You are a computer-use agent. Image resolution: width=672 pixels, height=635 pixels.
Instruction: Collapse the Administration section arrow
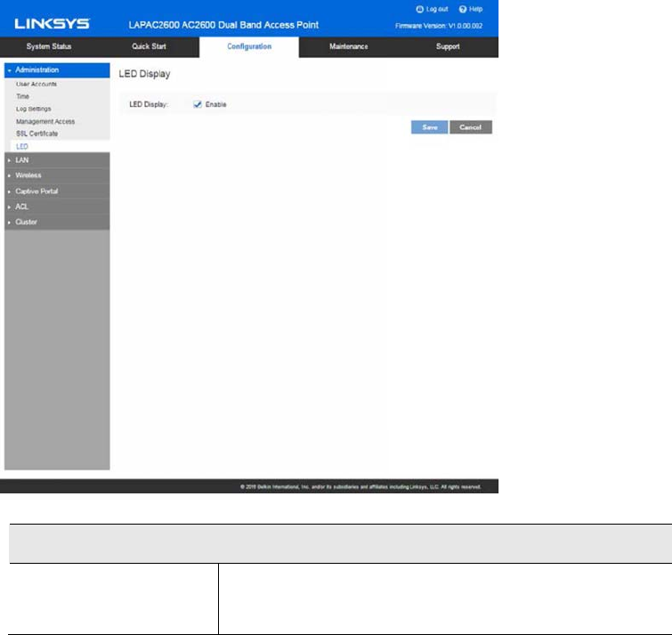9,70
